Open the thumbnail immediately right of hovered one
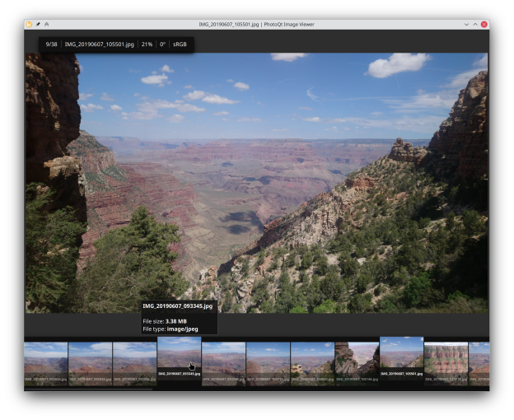 (x=223, y=361)
